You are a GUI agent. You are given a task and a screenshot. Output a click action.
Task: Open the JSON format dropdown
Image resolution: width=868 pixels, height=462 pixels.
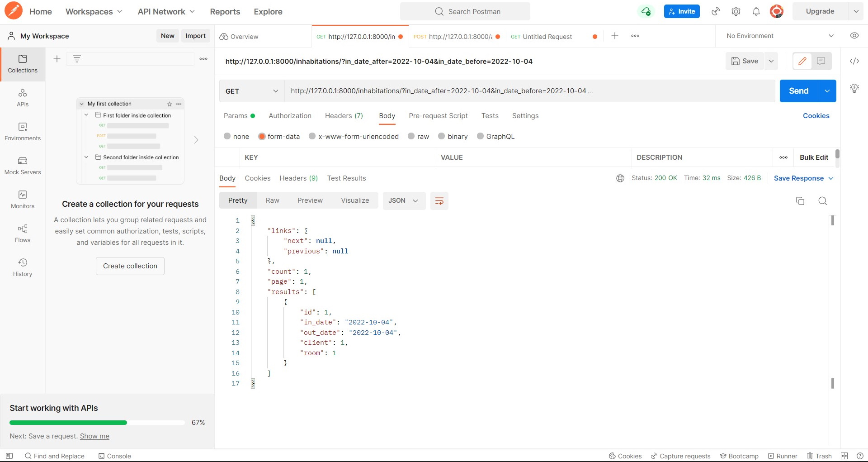[403, 200]
